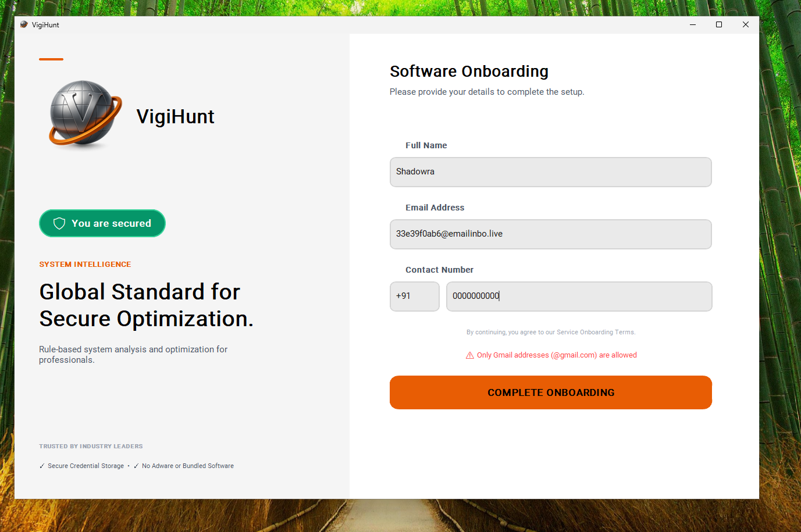Click the VigiHunt title bar app icon

24,24
